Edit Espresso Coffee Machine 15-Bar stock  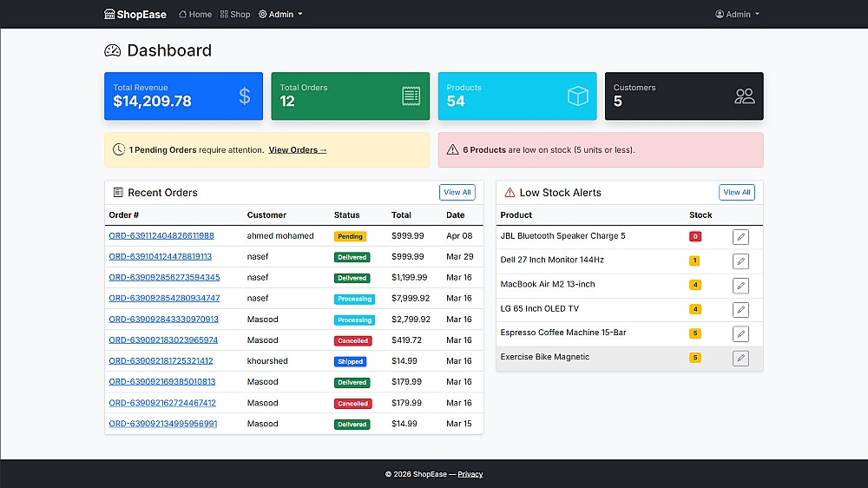click(x=740, y=334)
